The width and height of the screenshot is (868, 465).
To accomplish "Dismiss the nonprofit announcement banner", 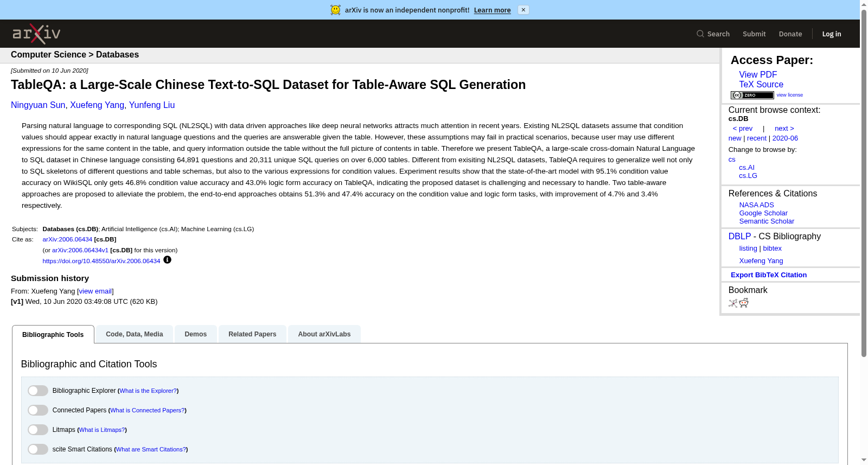I will (523, 10).
